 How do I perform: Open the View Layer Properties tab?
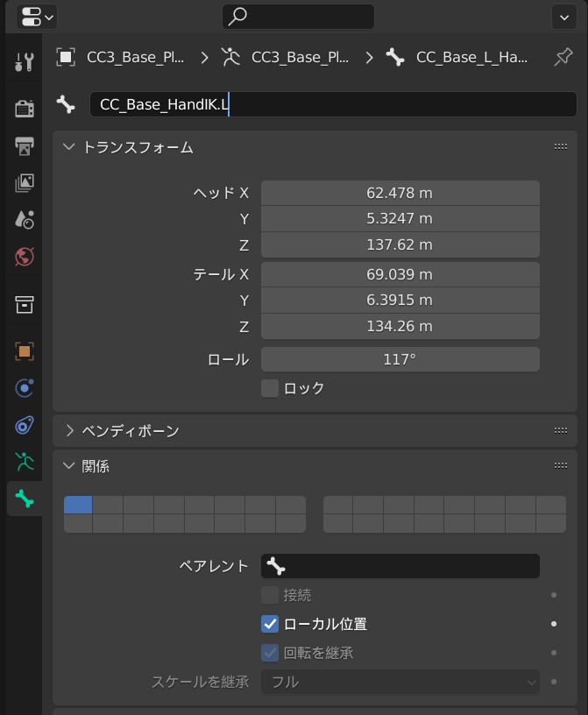click(x=24, y=183)
